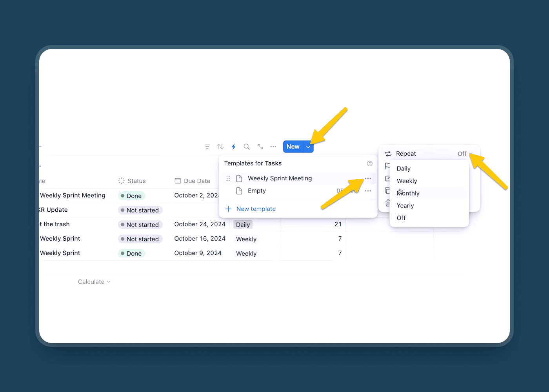Click the expand diagonal arrows icon
549x392 pixels.
pos(260,147)
